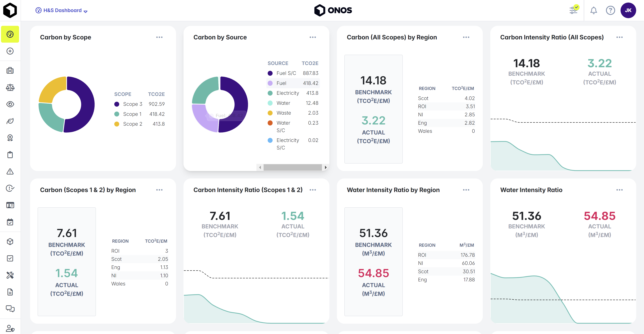Click Electricity S/C blue dot swatch
Viewport: 644px width, 334px height.
pos(270,140)
